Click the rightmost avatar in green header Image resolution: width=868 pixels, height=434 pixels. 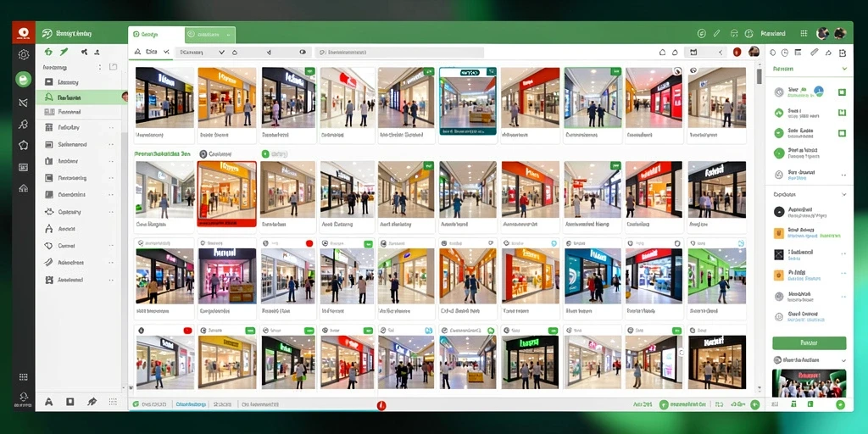(x=840, y=33)
